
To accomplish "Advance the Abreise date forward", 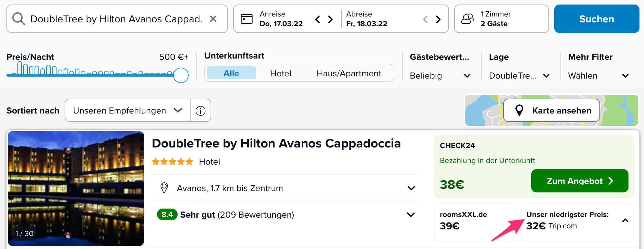I will 438,19.
